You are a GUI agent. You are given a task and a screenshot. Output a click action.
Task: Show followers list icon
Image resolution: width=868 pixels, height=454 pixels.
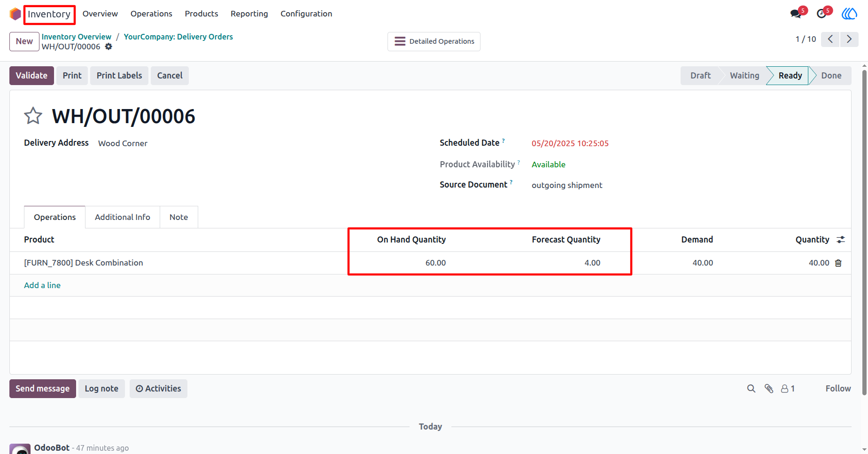pos(788,389)
